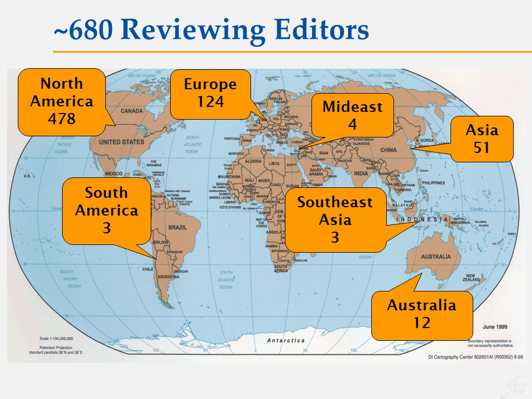The height and width of the screenshot is (399, 532).
Task: Click the NEW ZEALAND label
Action: tap(472, 278)
